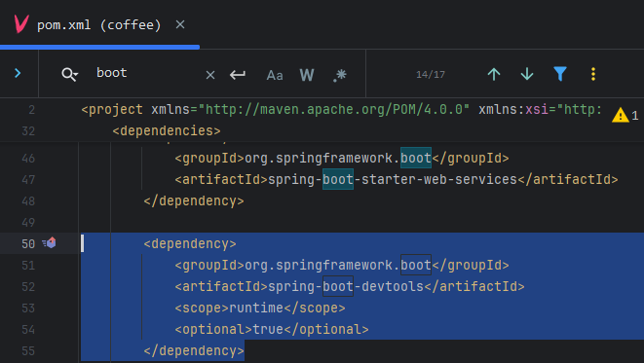Go to previous occurrence using the up arrow
This screenshot has height=363, width=644.
494,74
